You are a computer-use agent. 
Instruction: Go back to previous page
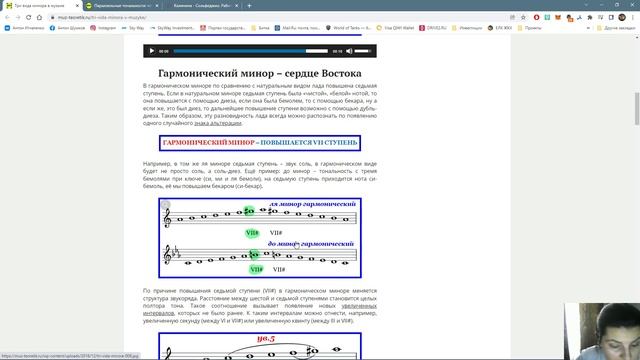7,18
